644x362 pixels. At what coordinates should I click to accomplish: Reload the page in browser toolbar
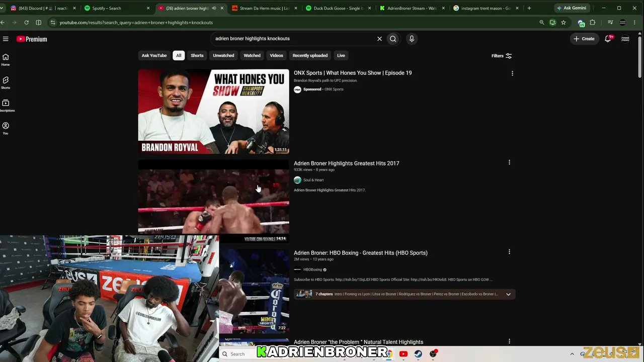[x=26, y=22]
